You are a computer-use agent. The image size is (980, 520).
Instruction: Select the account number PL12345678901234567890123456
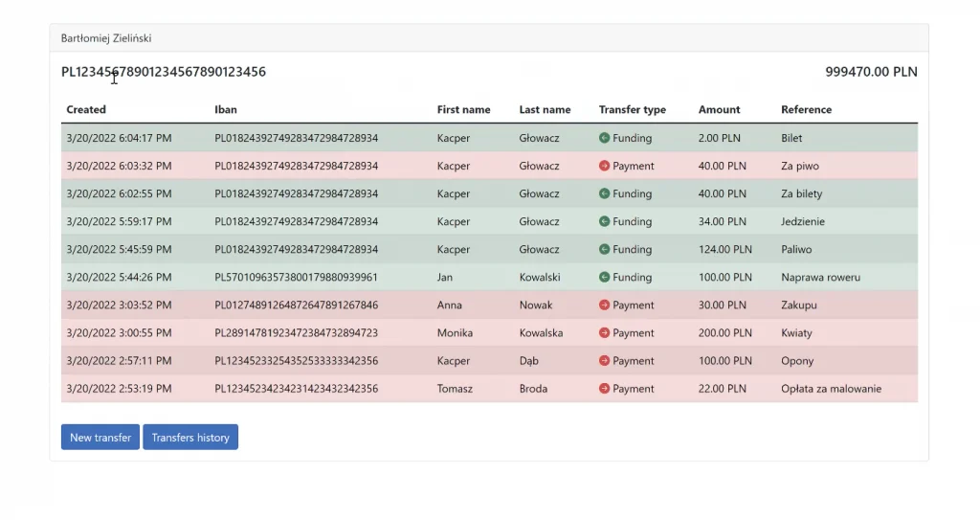tap(164, 72)
